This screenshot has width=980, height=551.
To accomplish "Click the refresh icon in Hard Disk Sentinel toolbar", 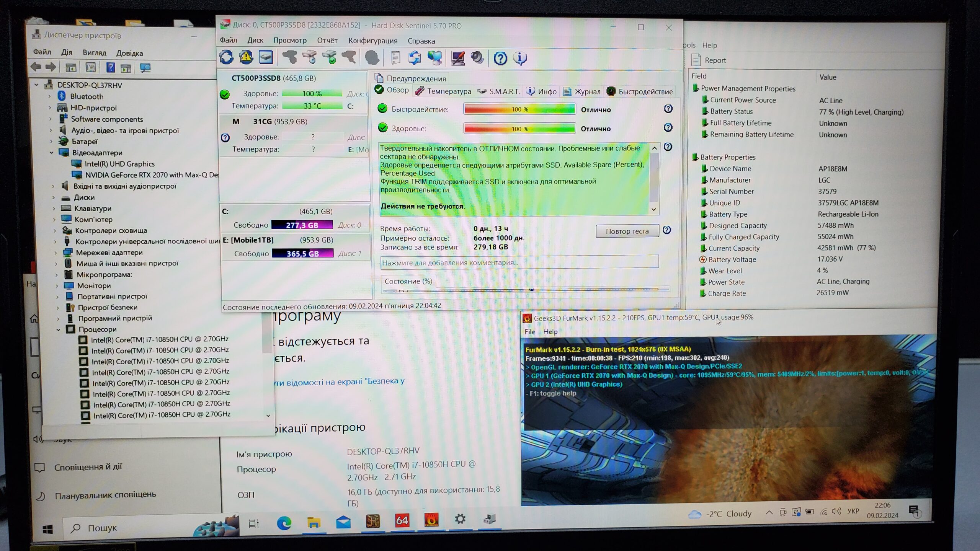I will (x=226, y=57).
